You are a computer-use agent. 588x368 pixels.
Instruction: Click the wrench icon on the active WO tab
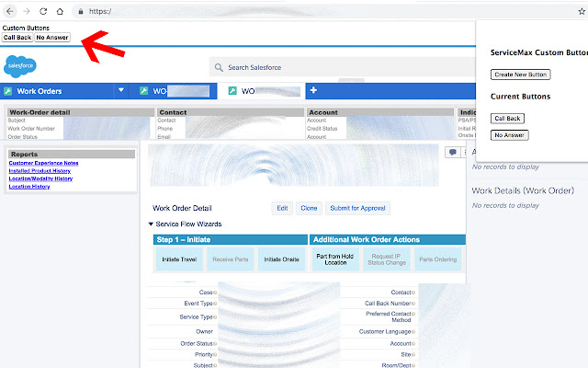[x=232, y=91]
